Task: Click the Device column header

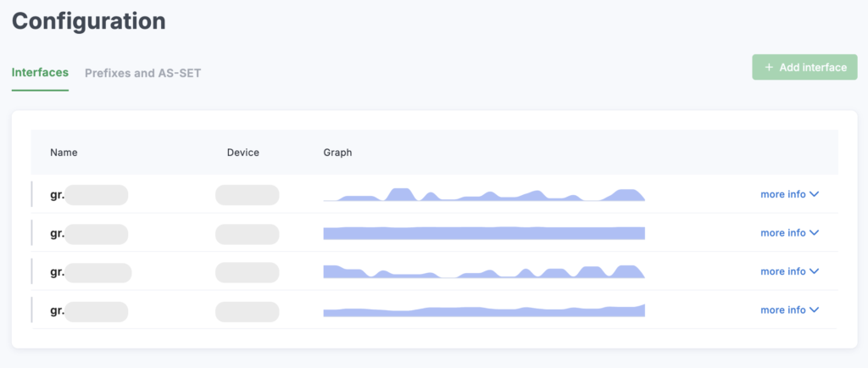Action: click(242, 153)
